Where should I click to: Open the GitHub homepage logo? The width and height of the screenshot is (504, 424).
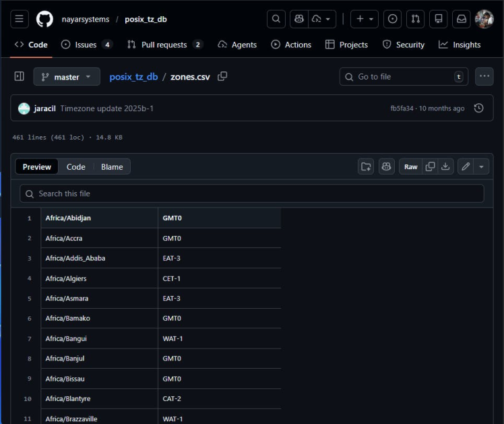pos(44,20)
